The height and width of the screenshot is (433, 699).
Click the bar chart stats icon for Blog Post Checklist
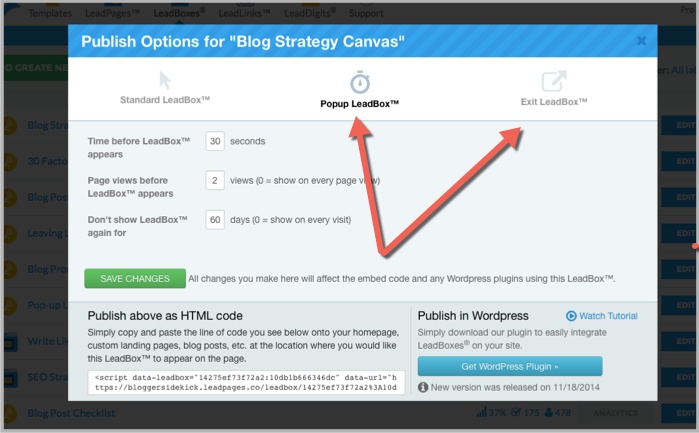[x=481, y=412]
